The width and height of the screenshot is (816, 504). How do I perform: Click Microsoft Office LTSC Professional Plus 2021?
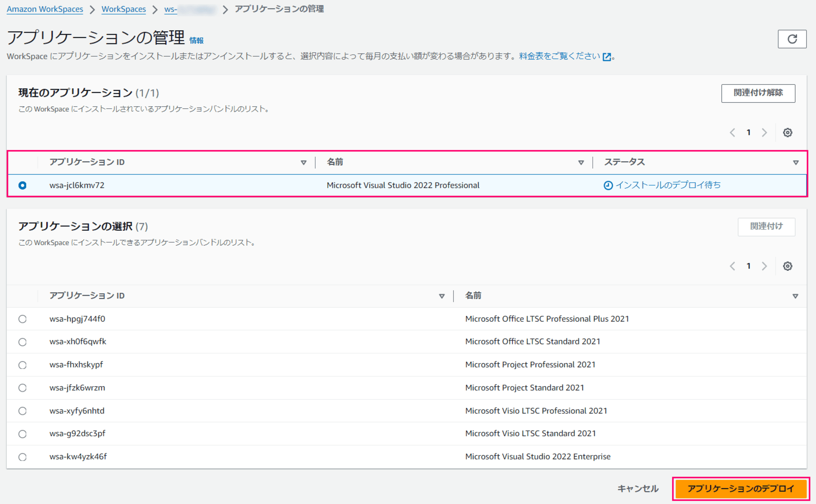pos(547,319)
